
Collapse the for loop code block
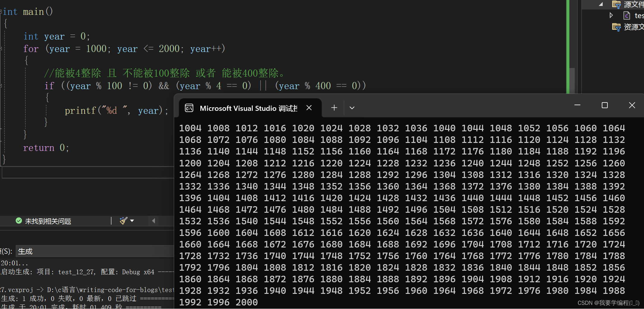point(1,49)
